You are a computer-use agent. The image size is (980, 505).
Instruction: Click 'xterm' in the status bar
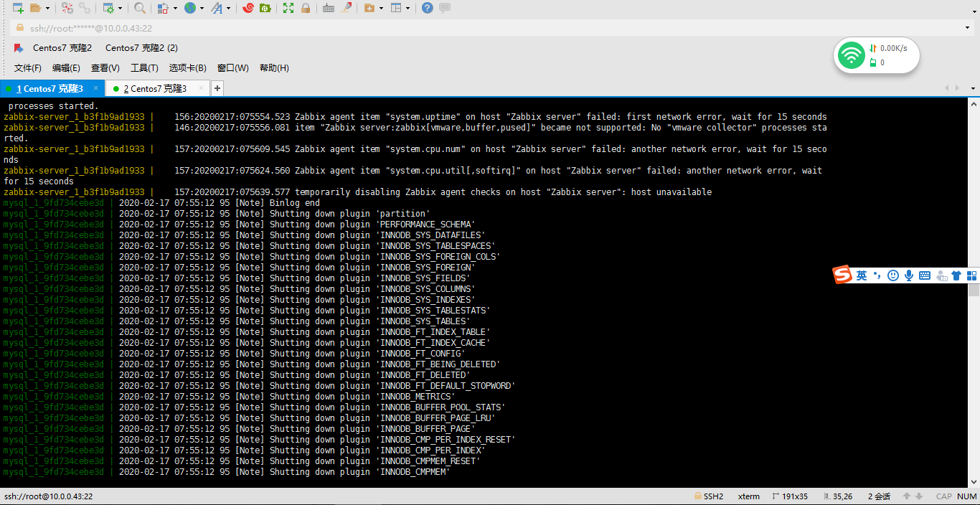pyautogui.click(x=749, y=496)
